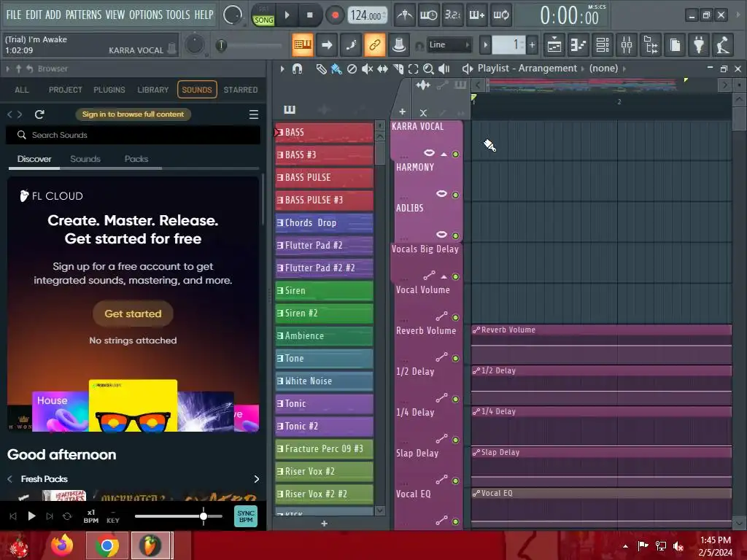Open Chrome from the taskbar
Screen dimensions: 747x560
(x=107, y=545)
